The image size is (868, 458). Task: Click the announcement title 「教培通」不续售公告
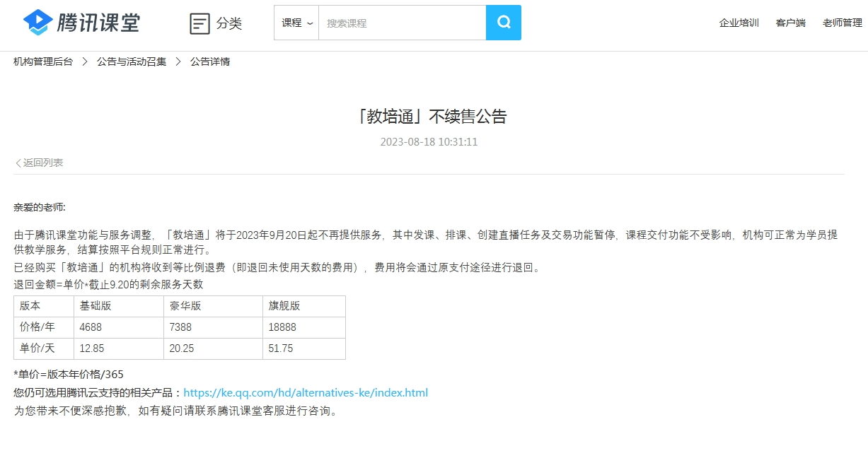[x=432, y=116]
